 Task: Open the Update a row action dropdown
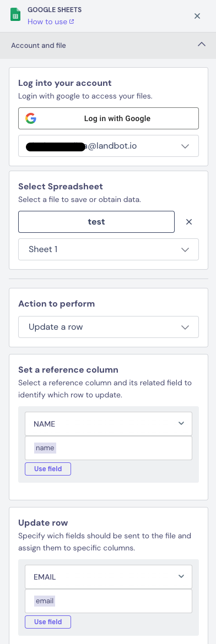point(109,327)
